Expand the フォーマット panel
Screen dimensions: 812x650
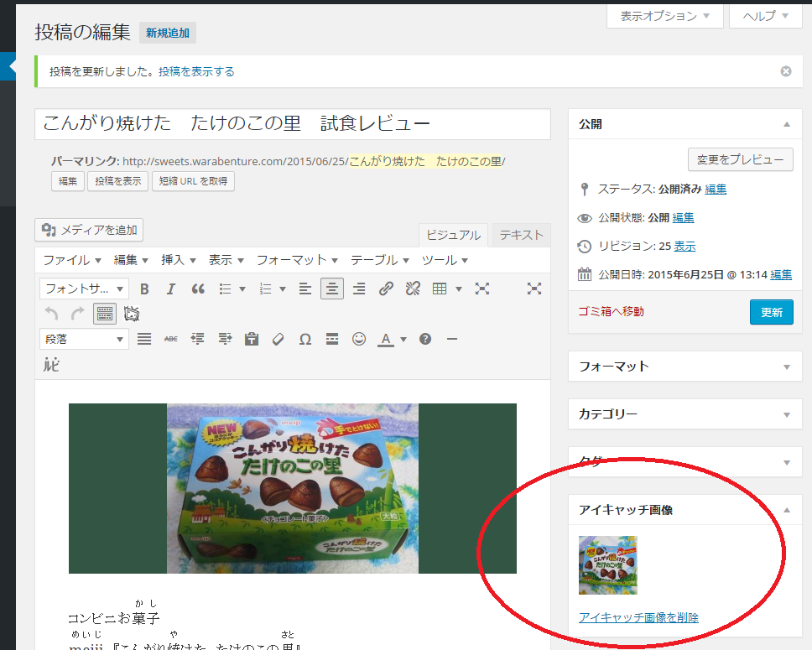[x=787, y=367]
